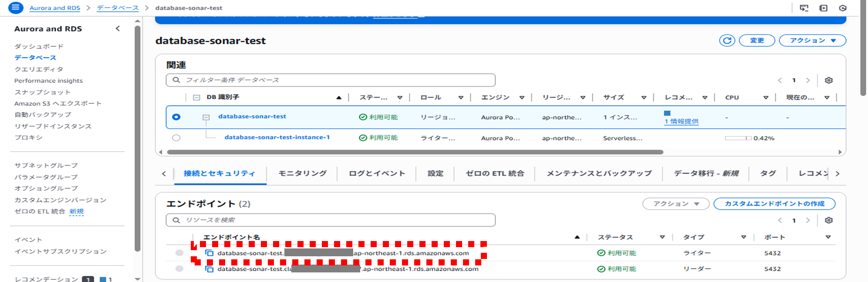Click the writer endpoint status check icon
The width and height of the screenshot is (868, 282).
(601, 253)
